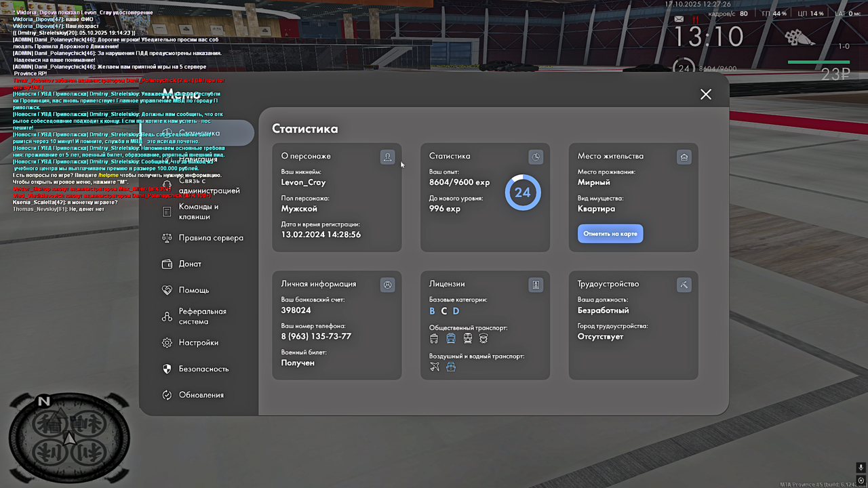Click the bank account number 398024
This screenshot has height=488, width=868.
[x=296, y=310]
